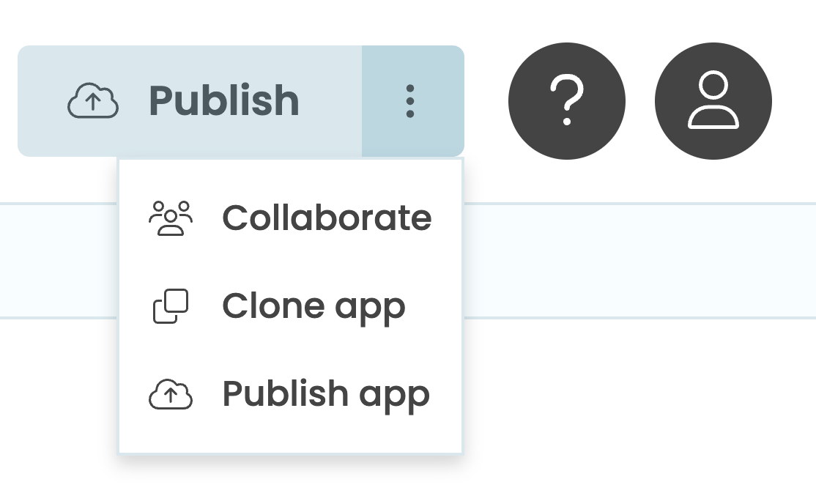
Task: Click the Clone app duplicate icon
Action: (171, 305)
